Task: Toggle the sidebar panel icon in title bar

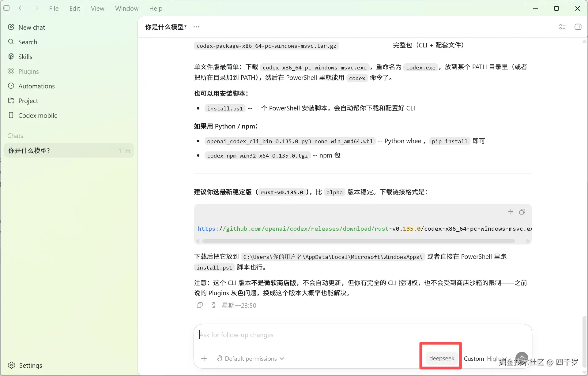Action: point(6,8)
